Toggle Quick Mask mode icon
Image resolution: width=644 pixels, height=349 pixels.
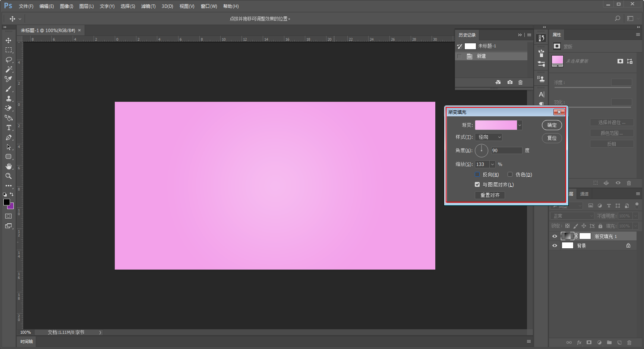pyautogui.click(x=9, y=216)
